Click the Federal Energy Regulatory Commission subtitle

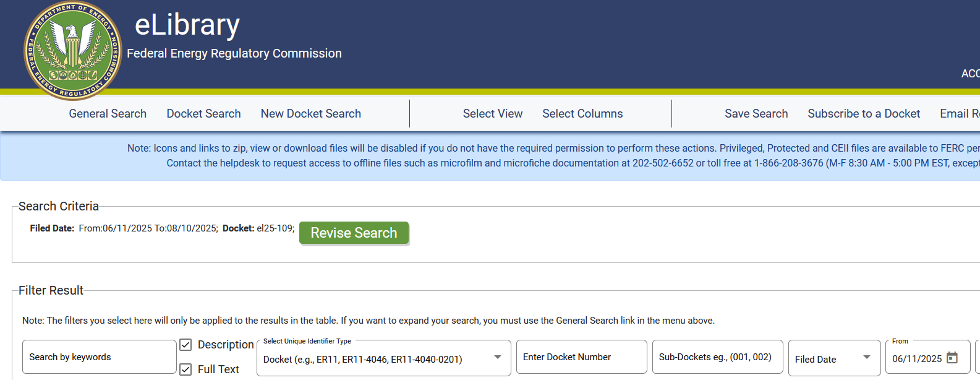[x=234, y=54]
